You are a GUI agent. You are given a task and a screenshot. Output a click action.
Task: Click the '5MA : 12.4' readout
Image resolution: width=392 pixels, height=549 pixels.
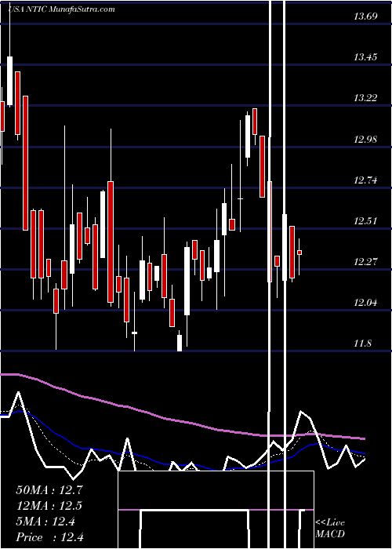45,522
